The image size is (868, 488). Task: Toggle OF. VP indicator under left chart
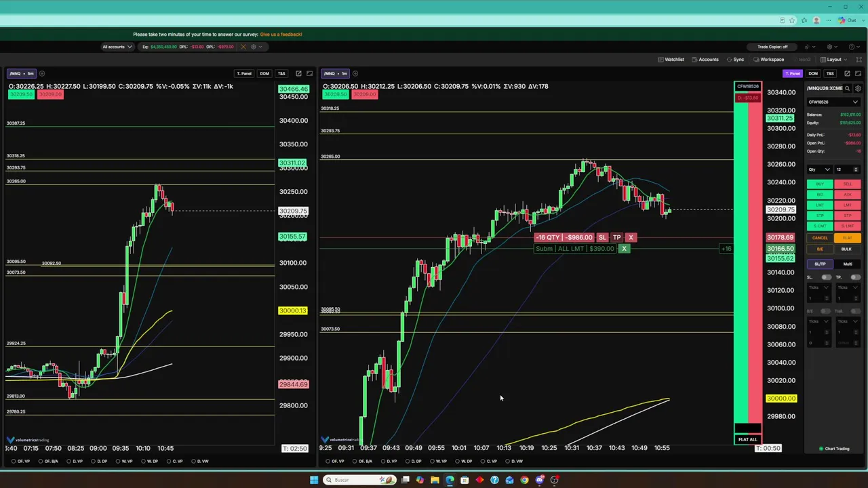pyautogui.click(x=21, y=462)
